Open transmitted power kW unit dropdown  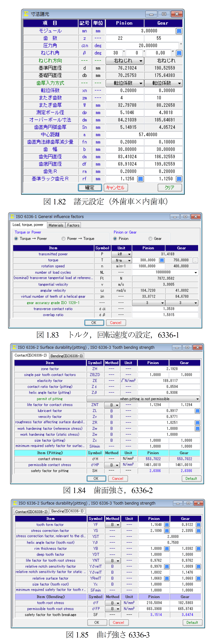coord(122,254)
